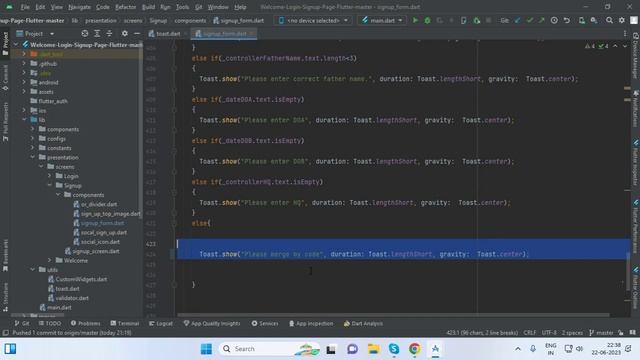
Task: Expand the Welcome folder
Action: 50,260
